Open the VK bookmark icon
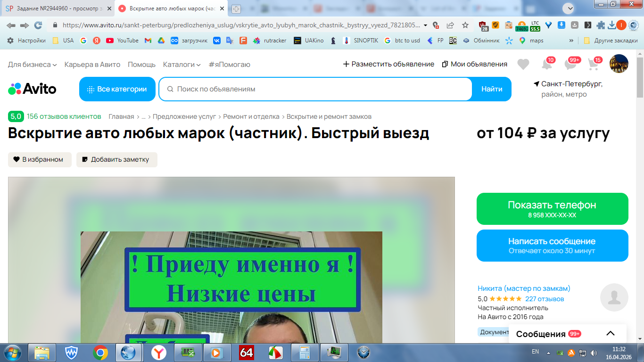The width and height of the screenshot is (644, 362). (217, 41)
